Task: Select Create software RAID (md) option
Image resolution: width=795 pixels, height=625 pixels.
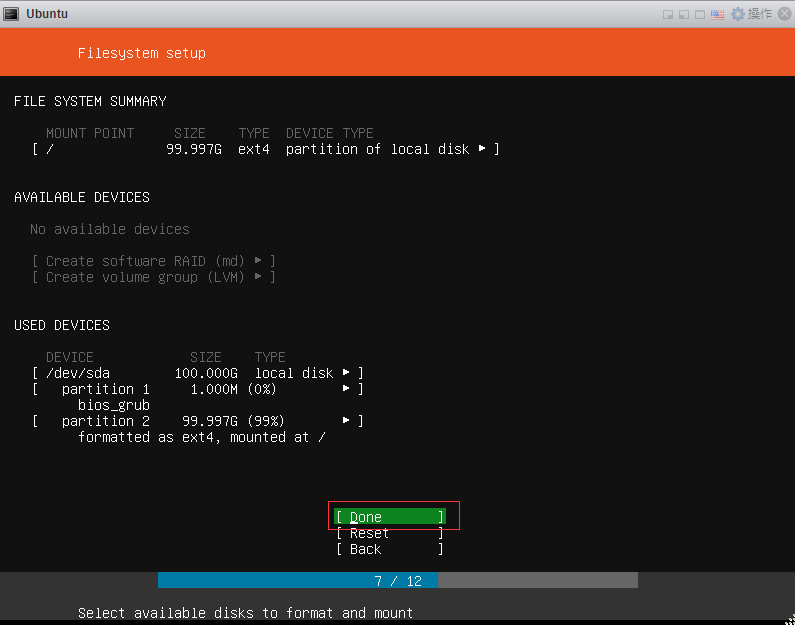Action: click(x=153, y=261)
